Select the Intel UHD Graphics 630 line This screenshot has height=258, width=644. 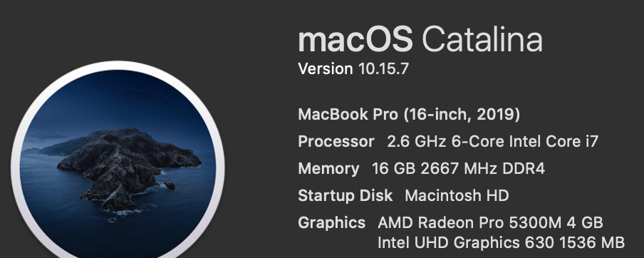[x=501, y=242]
